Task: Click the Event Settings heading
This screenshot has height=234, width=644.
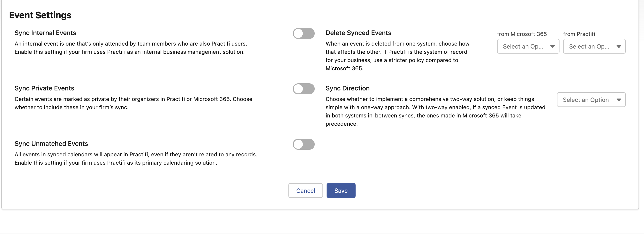Action: tap(40, 15)
